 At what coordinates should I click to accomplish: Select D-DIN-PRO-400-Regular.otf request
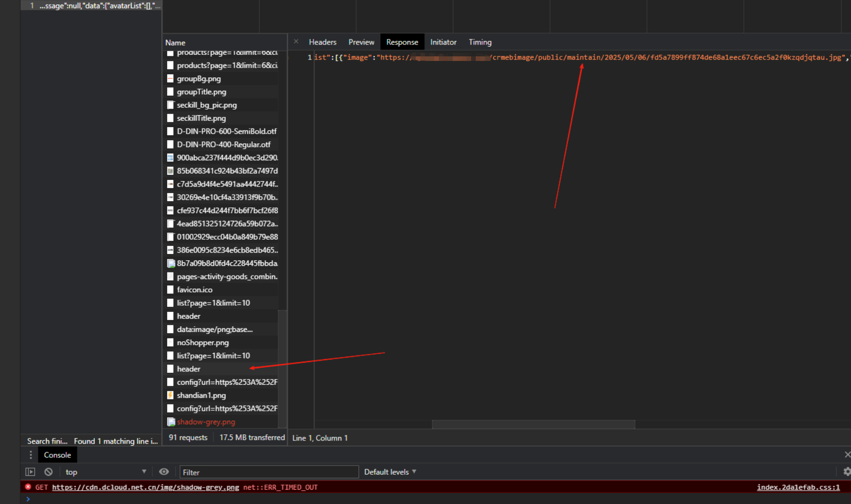pyautogui.click(x=225, y=144)
